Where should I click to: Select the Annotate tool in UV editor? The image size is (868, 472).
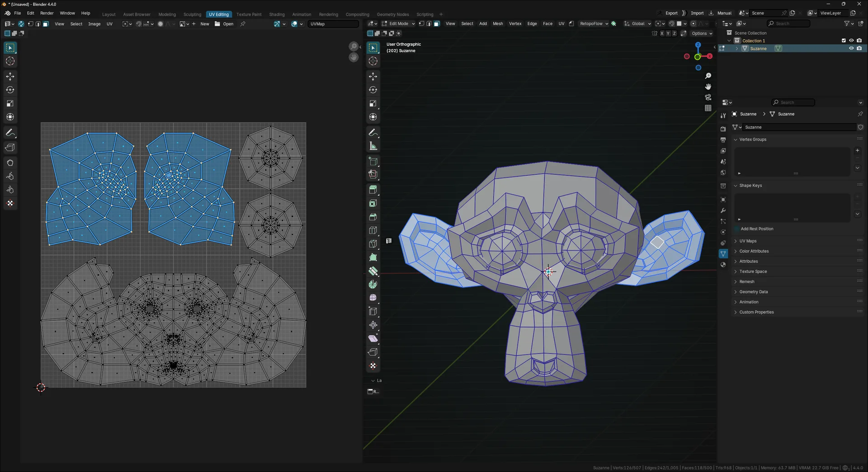(x=10, y=133)
